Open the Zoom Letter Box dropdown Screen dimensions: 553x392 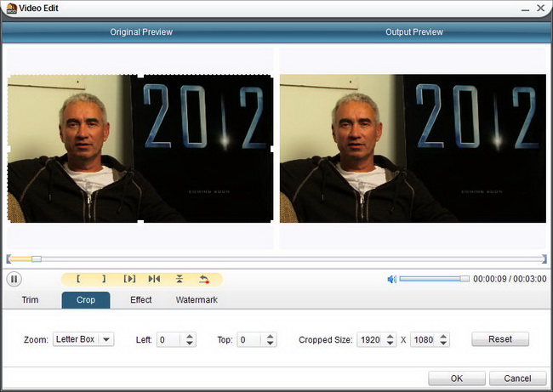83,339
